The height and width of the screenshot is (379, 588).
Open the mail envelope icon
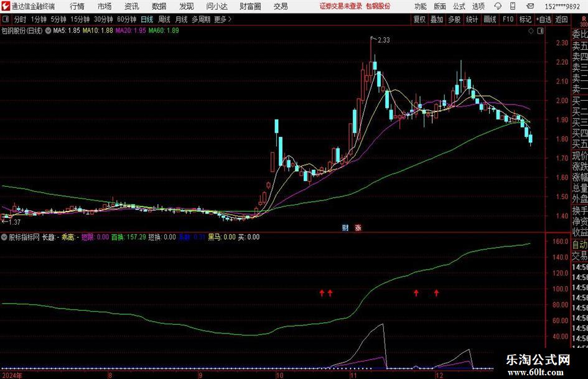click(530, 6)
